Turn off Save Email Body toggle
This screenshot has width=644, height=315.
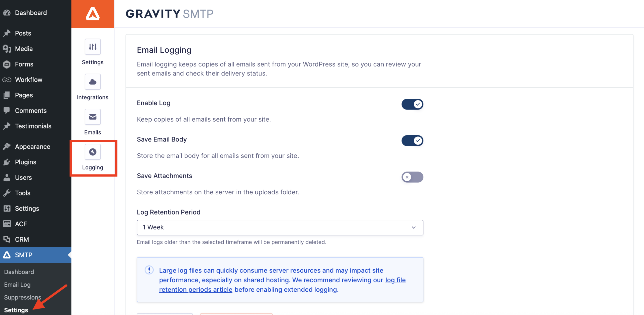point(412,141)
